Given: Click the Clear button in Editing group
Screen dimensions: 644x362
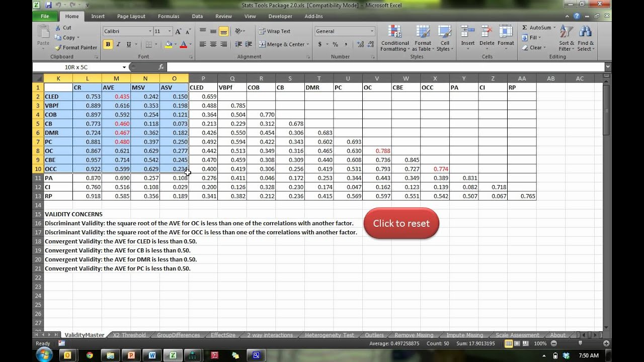Looking at the screenshot, I should tap(533, 48).
